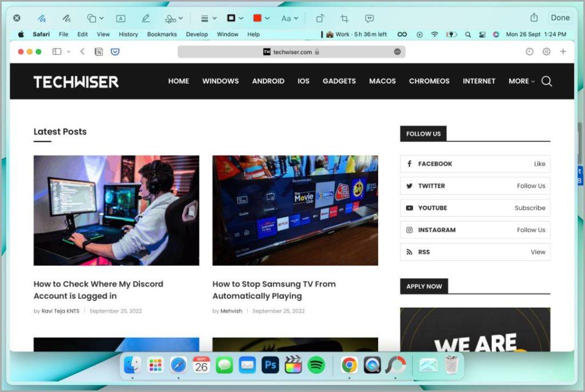Open the Safari history clock icon
585x392 pixels.
click(x=530, y=52)
